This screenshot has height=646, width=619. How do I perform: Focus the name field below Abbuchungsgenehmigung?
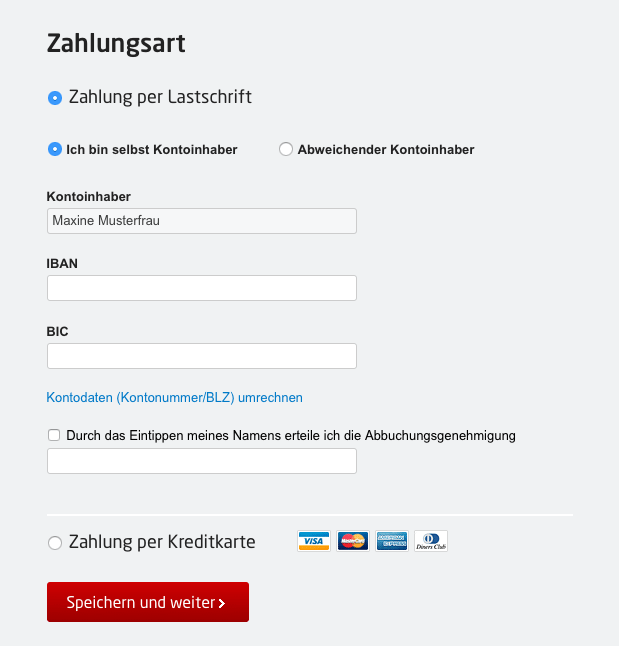coord(201,461)
